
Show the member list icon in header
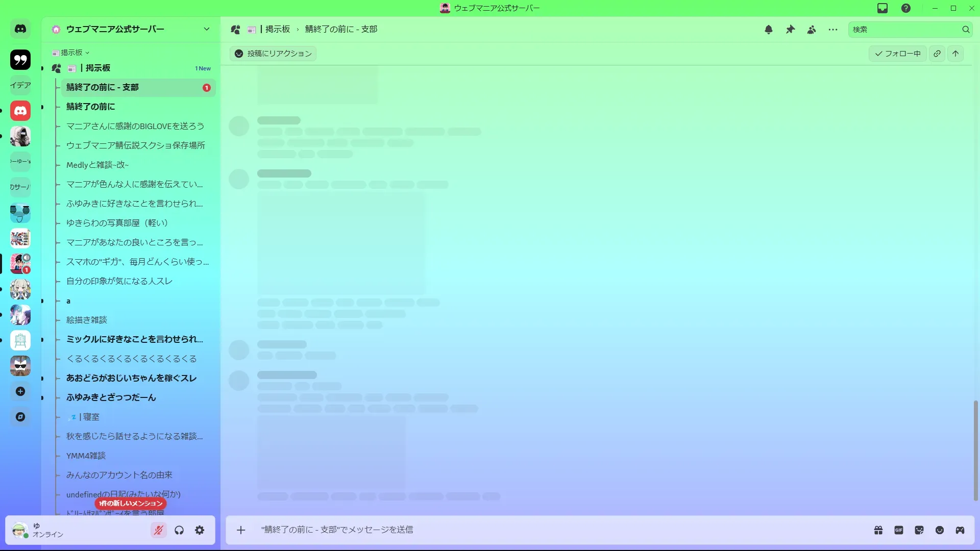[812, 30]
